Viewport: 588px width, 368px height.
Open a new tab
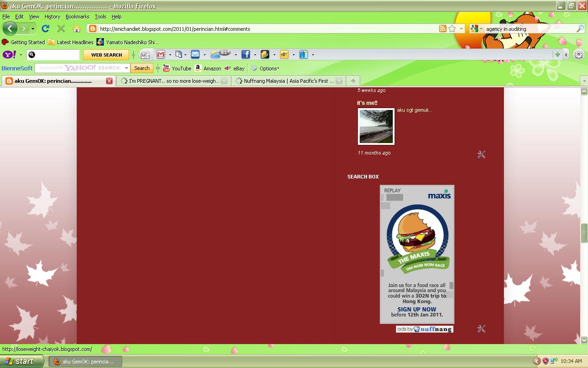coord(353,81)
